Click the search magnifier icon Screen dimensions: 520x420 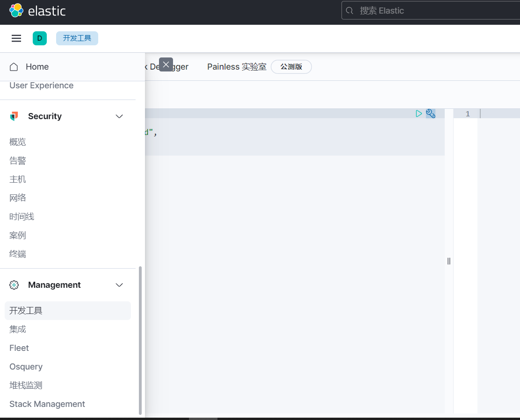click(x=349, y=11)
